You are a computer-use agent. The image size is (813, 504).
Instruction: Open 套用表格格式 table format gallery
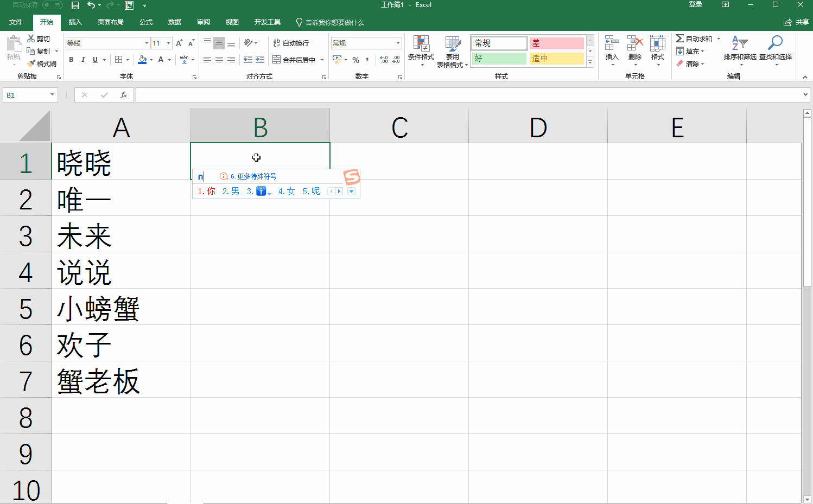tap(452, 52)
